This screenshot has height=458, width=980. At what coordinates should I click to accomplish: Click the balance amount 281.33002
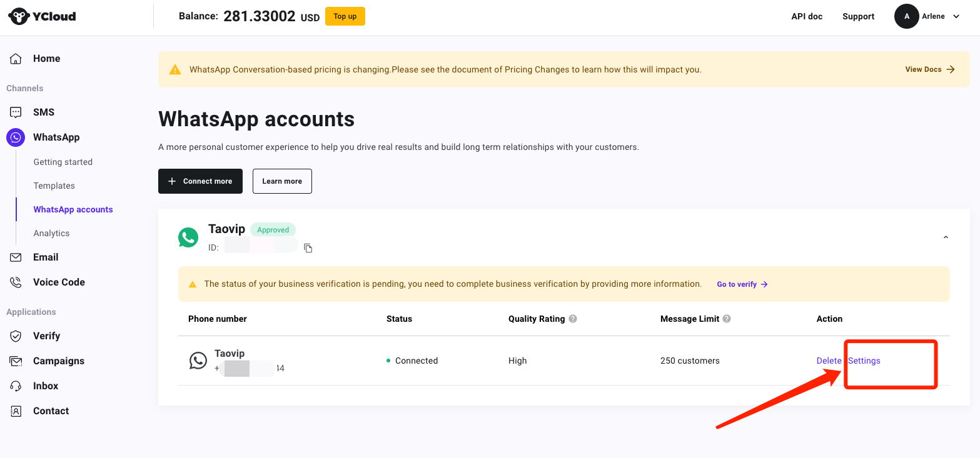pos(260,17)
